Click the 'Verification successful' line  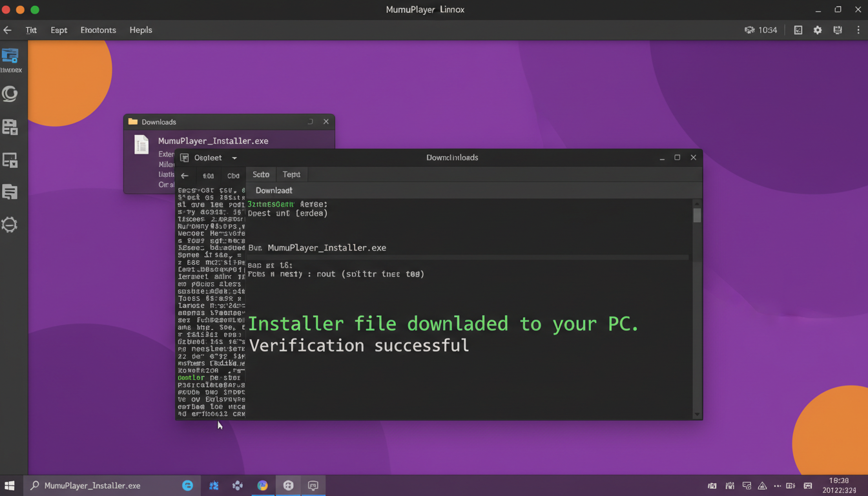359,346
